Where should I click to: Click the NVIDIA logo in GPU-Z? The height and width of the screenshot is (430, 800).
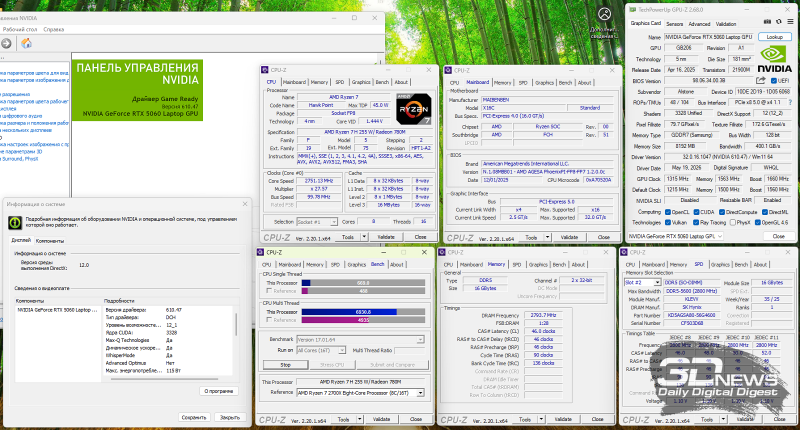point(774,60)
